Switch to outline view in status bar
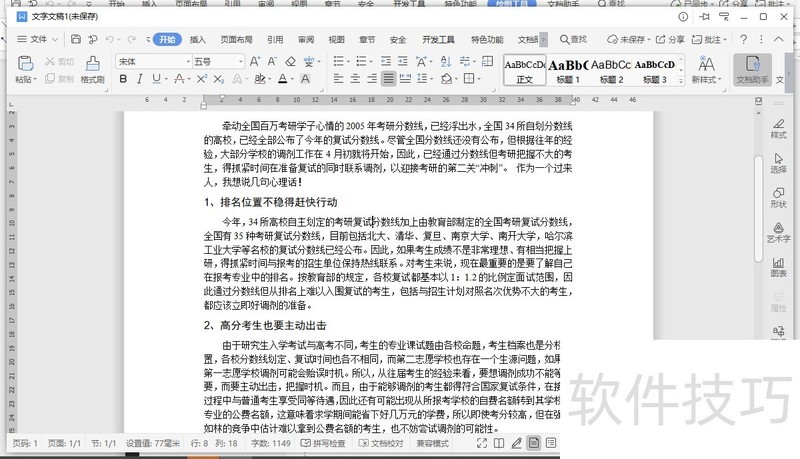 click(x=551, y=443)
